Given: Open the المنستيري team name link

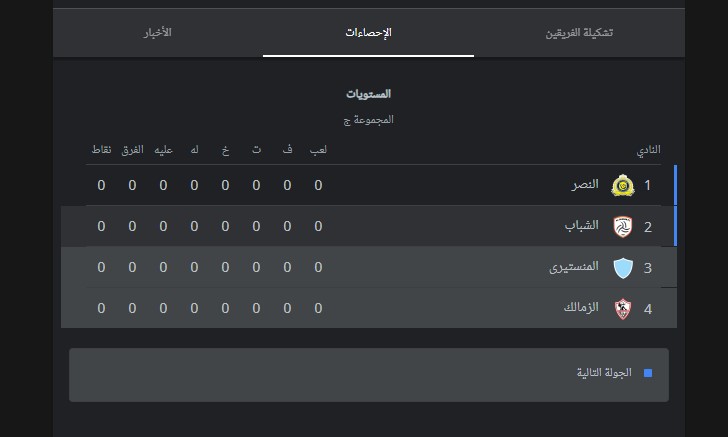Looking at the screenshot, I should [574, 267].
